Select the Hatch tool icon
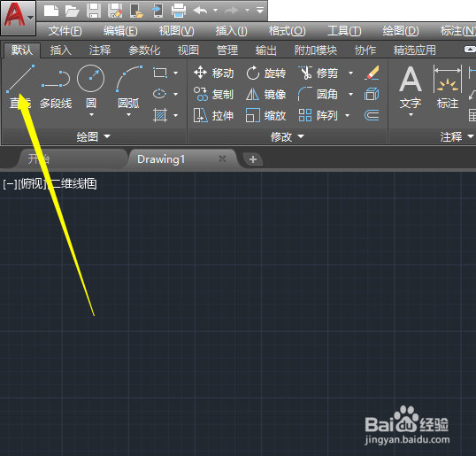The image size is (476, 456). 160,115
